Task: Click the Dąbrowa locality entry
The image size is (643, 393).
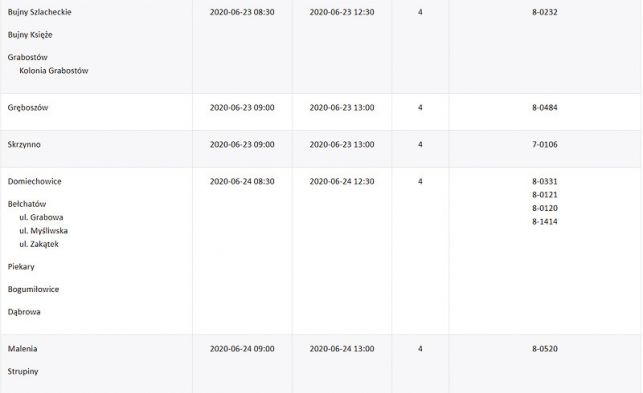Action: pyautogui.click(x=24, y=312)
